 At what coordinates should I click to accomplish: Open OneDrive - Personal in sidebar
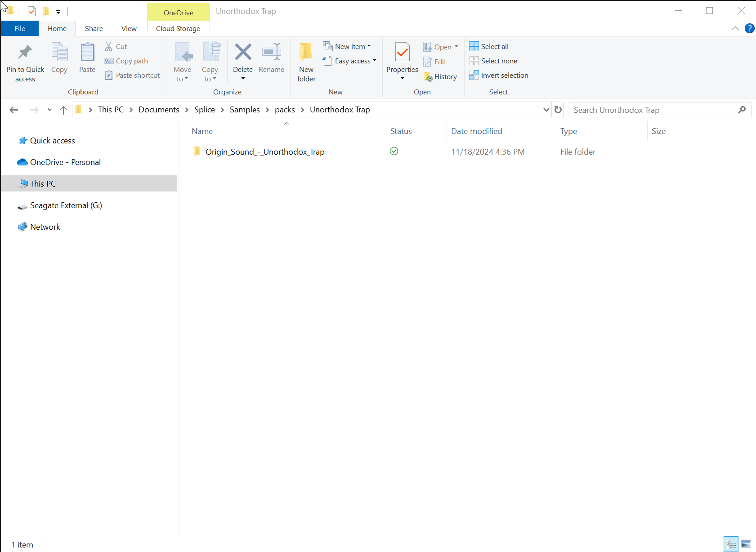click(65, 162)
